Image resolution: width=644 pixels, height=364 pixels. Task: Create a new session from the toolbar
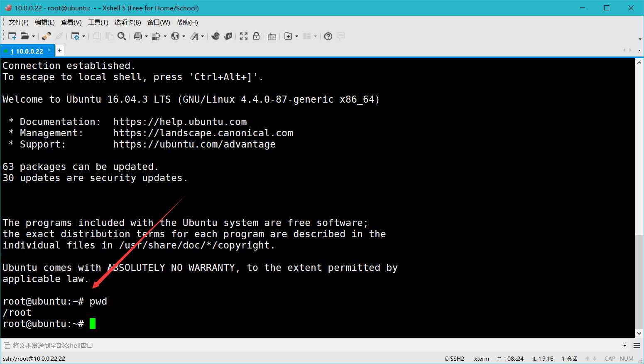(12, 37)
